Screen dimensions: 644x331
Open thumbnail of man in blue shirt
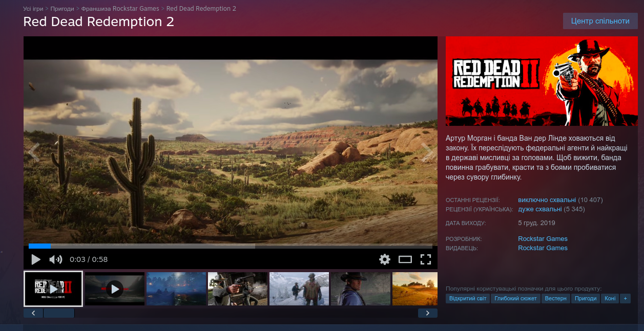click(x=361, y=289)
